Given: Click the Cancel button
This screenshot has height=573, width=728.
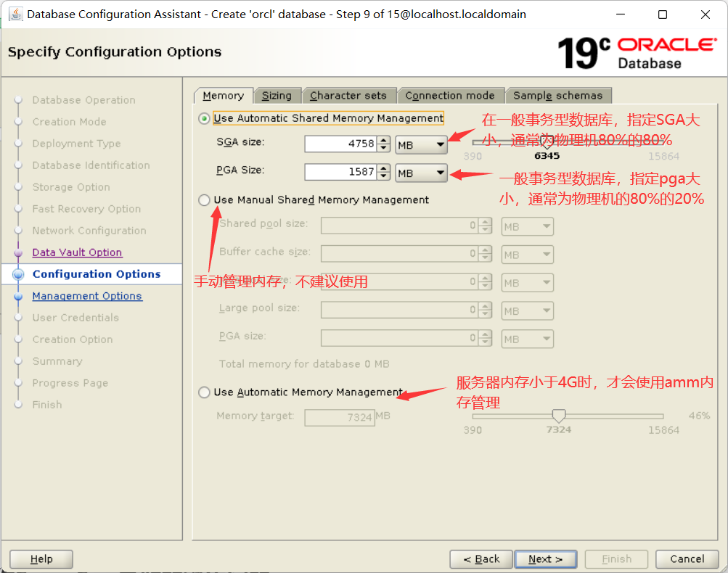Looking at the screenshot, I should [x=687, y=559].
